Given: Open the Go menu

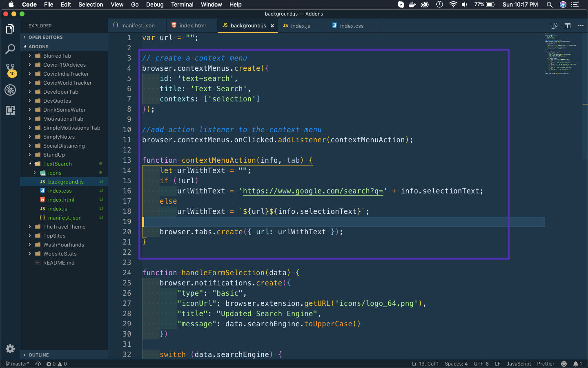Looking at the screenshot, I should tap(135, 4).
